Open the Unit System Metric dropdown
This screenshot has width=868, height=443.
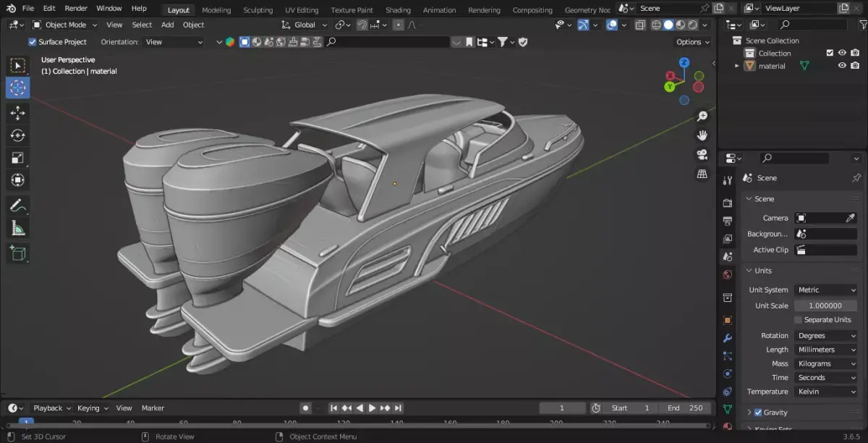[826, 290]
